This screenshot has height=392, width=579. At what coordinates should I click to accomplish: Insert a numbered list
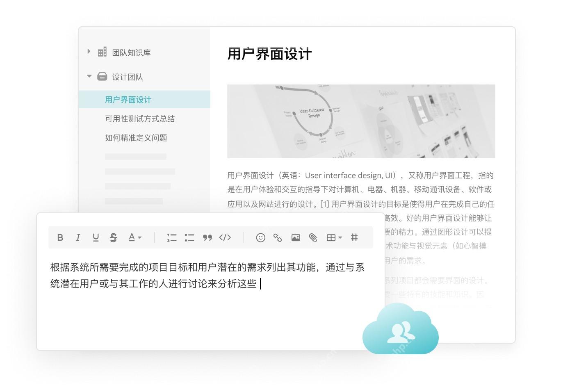(172, 237)
